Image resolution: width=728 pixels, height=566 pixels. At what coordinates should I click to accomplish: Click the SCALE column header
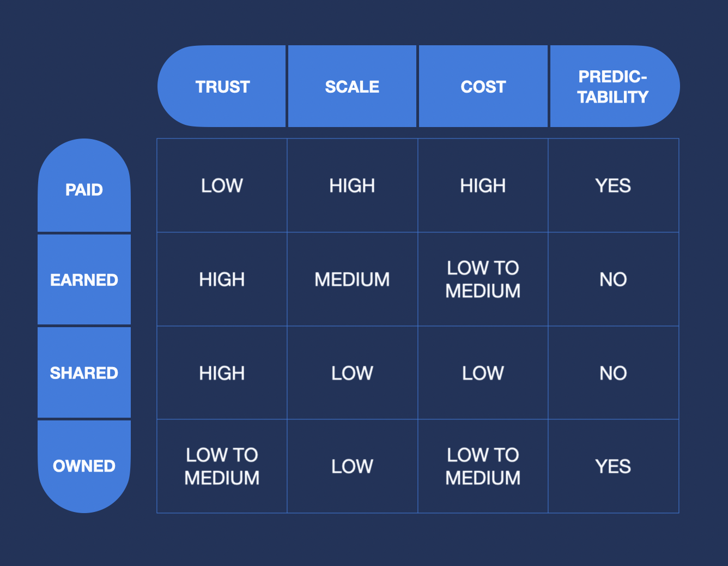[x=352, y=87]
